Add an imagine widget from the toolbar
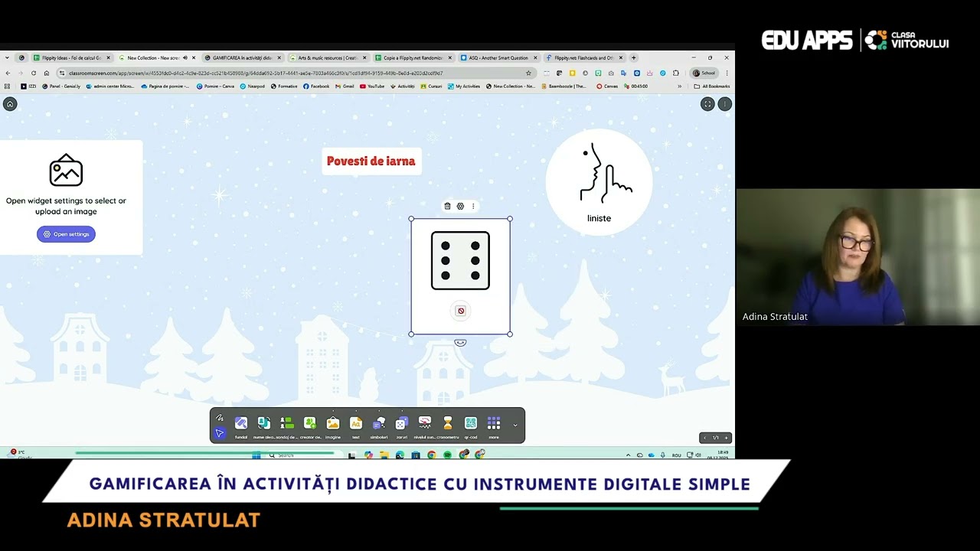Viewport: 980px width, 551px height. [333, 426]
